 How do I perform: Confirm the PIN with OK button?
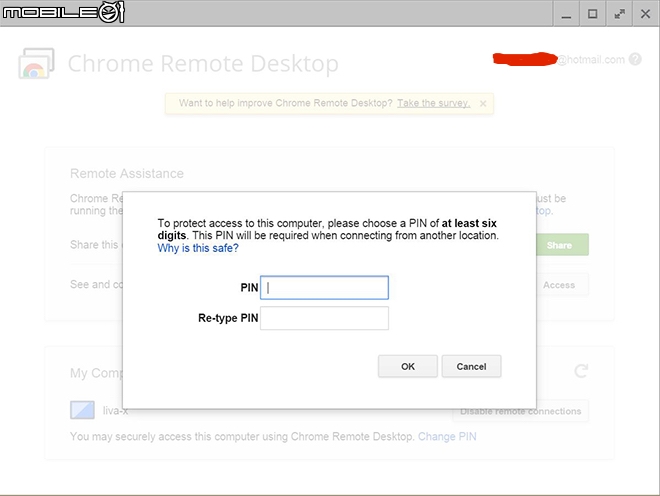(x=407, y=366)
